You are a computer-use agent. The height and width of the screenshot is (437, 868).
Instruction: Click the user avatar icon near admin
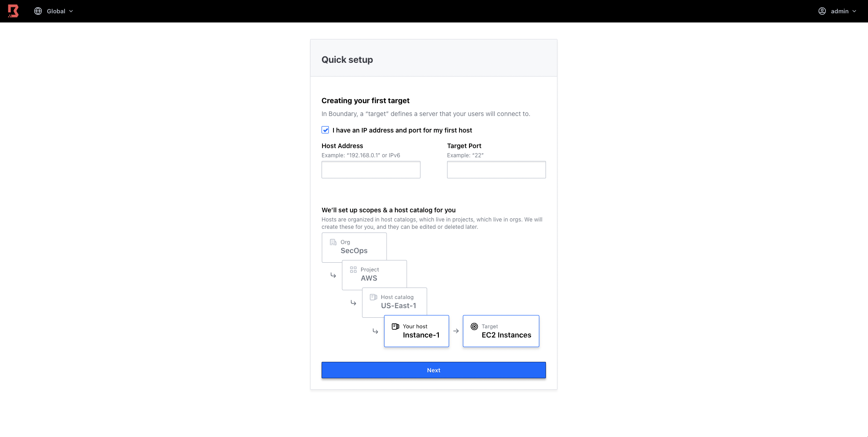pyautogui.click(x=822, y=11)
